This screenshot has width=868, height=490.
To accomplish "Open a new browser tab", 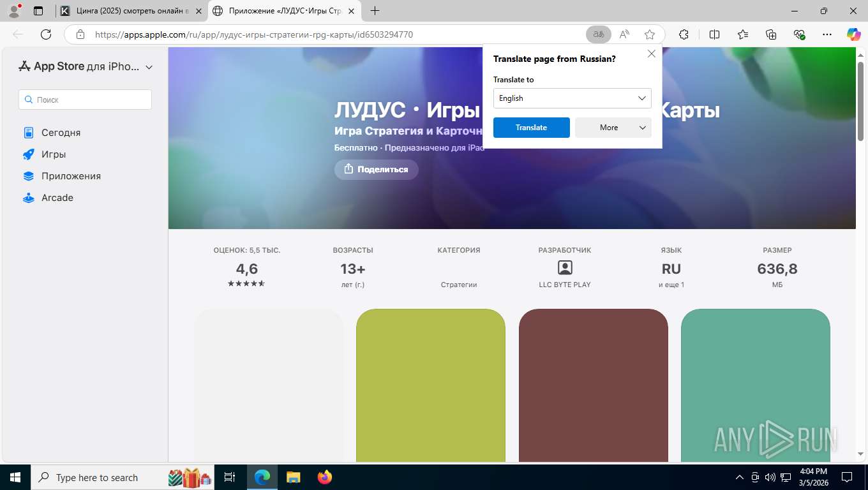I will 375,11.
